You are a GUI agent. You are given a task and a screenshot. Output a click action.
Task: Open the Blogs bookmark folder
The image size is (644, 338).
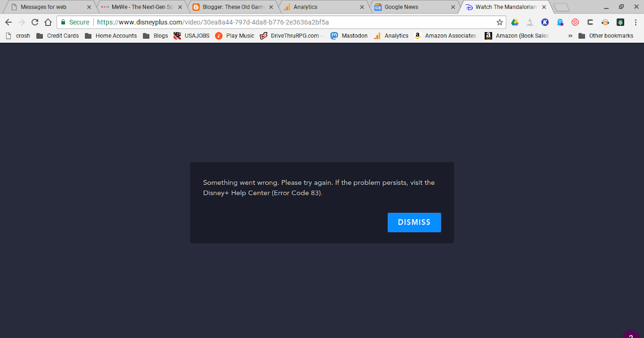click(x=155, y=36)
